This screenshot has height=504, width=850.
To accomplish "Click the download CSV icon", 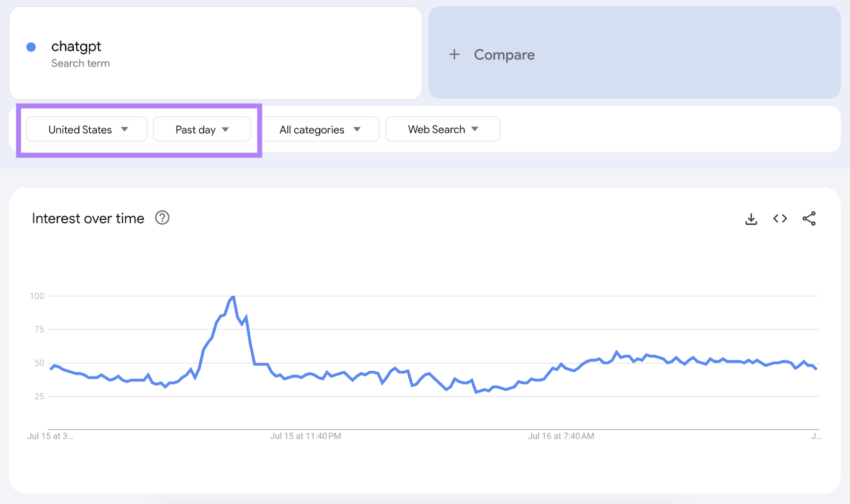I will coord(751,219).
